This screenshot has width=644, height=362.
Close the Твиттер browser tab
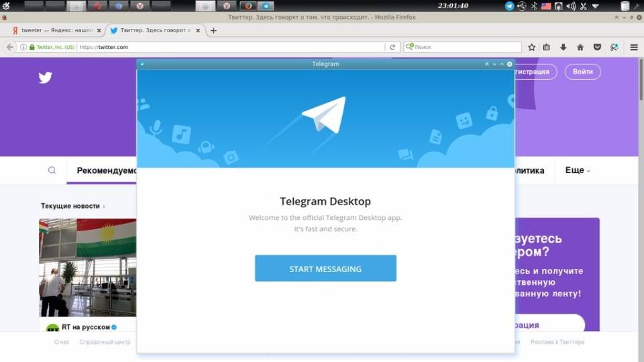198,30
